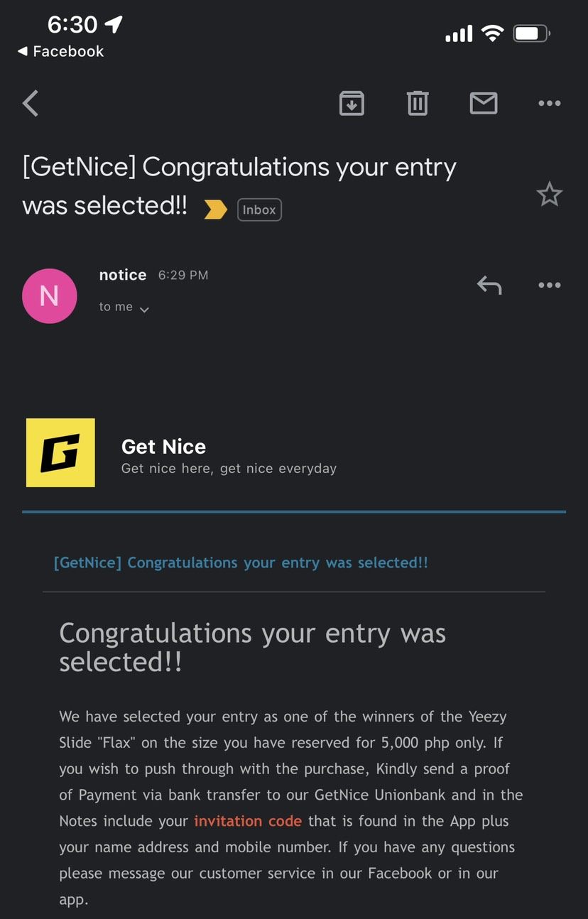Viewport: 588px width, 919px height.
Task: Tap the Wi-Fi status icon
Action: coord(492,33)
